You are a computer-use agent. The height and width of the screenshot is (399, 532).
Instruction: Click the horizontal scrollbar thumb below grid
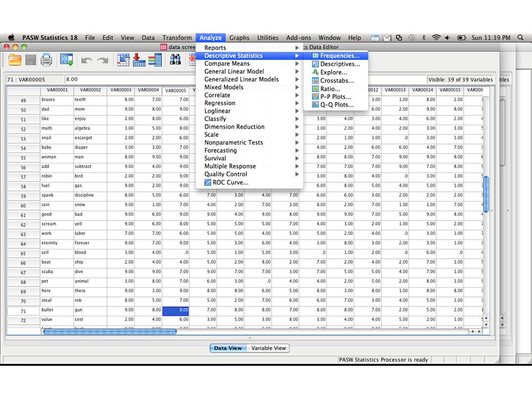pyautogui.click(x=110, y=331)
